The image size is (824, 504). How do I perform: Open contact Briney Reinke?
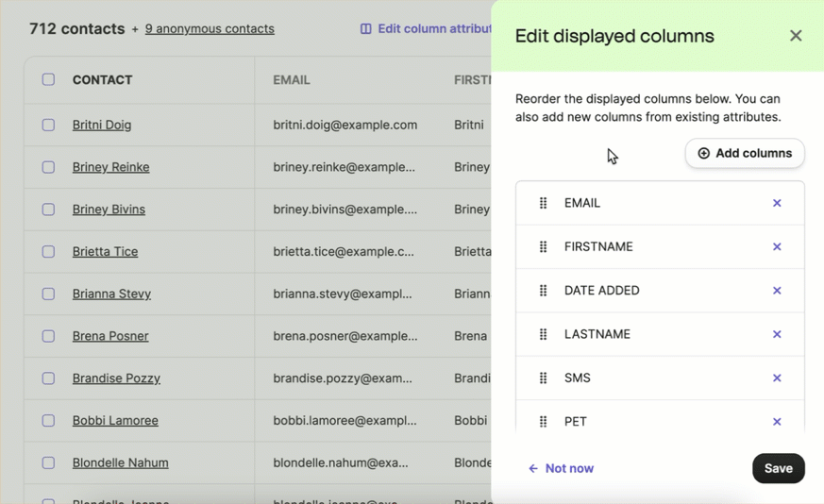coord(110,167)
